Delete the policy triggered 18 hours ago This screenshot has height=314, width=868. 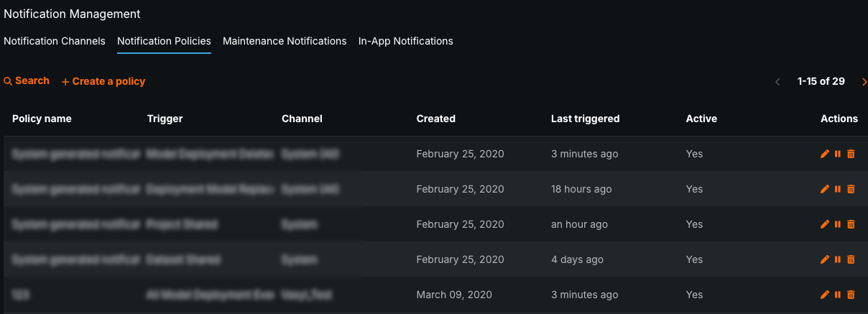pyautogui.click(x=851, y=189)
